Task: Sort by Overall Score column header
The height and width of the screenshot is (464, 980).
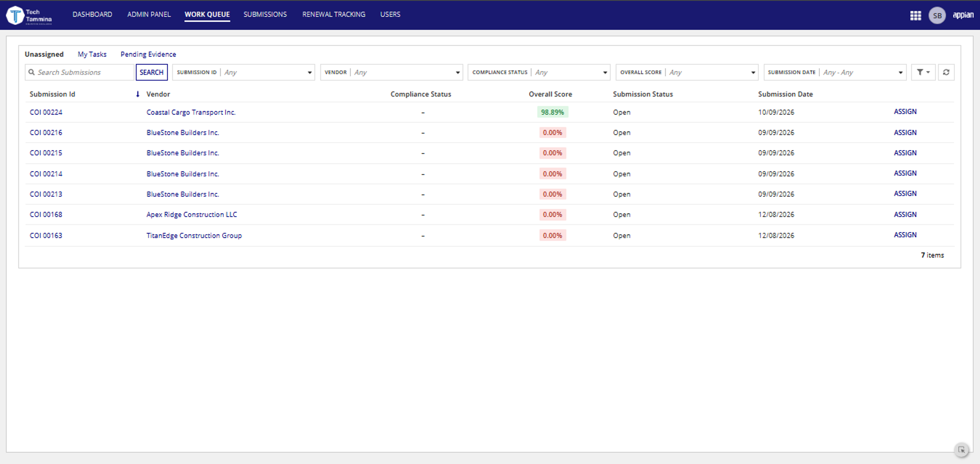Action: tap(550, 94)
